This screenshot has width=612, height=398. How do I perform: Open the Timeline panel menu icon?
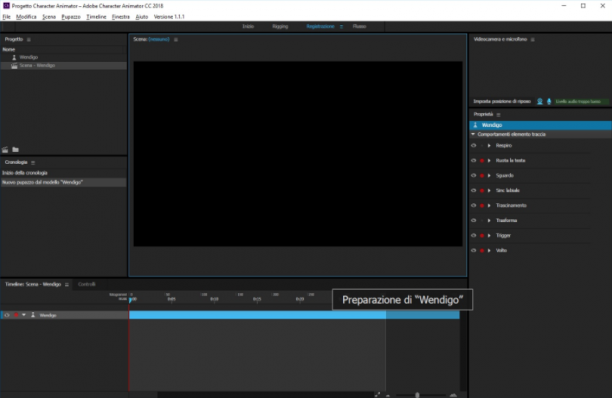coord(67,285)
